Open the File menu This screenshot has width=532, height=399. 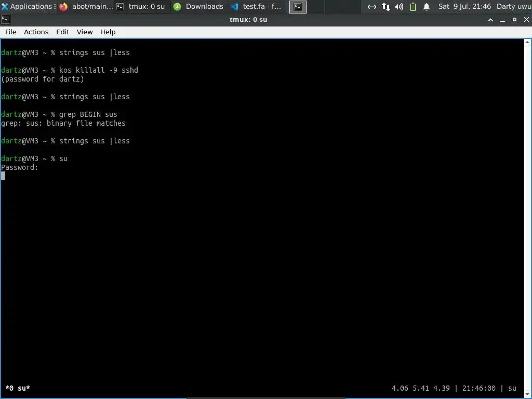11,32
